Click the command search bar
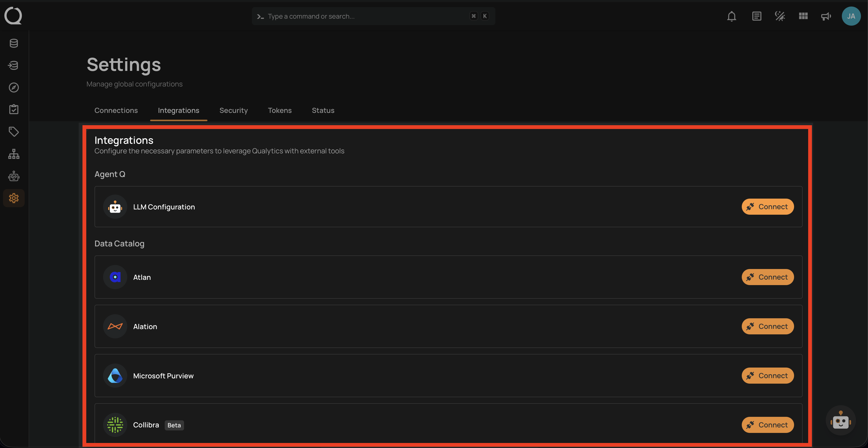868x448 pixels. (373, 16)
